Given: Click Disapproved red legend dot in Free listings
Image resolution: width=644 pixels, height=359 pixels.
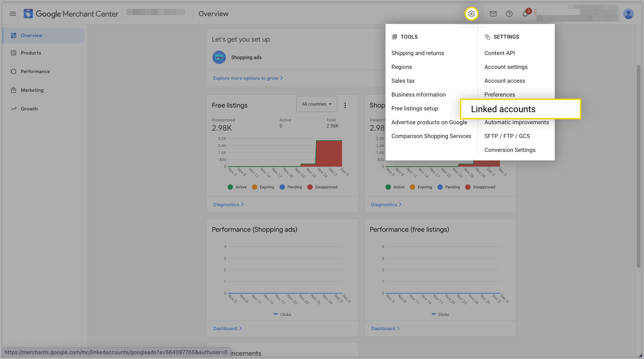Looking at the screenshot, I should click(x=310, y=187).
